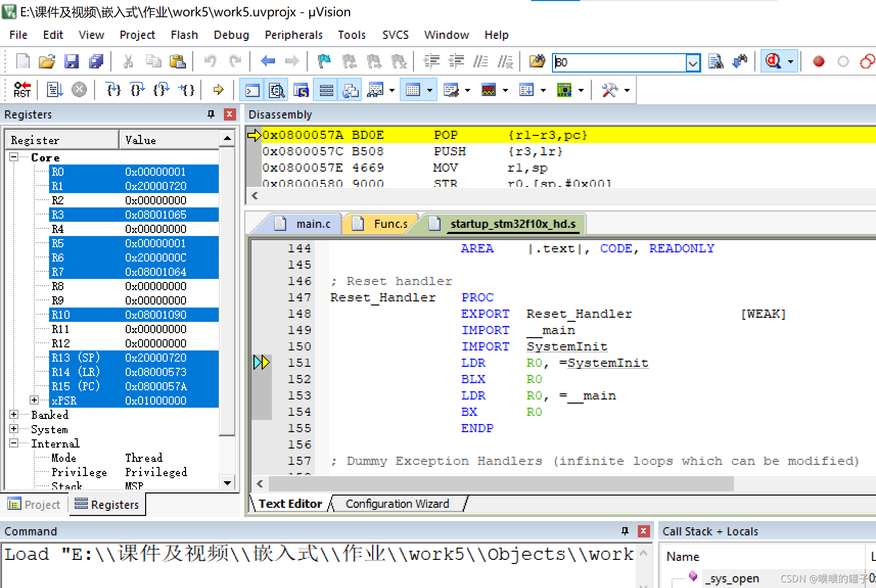Screen dimensions: 876x588
Task: Click line 151 LDR SystemInit instruction
Action: click(x=555, y=363)
